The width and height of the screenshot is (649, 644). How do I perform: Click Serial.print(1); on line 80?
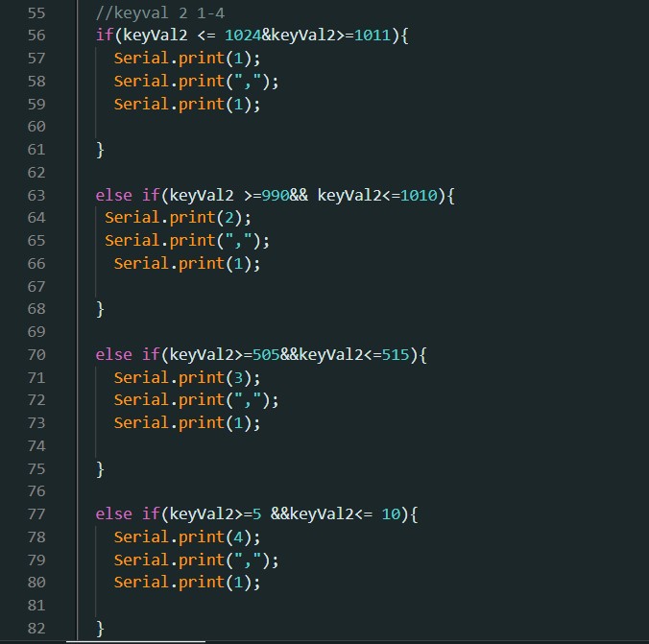(x=187, y=583)
